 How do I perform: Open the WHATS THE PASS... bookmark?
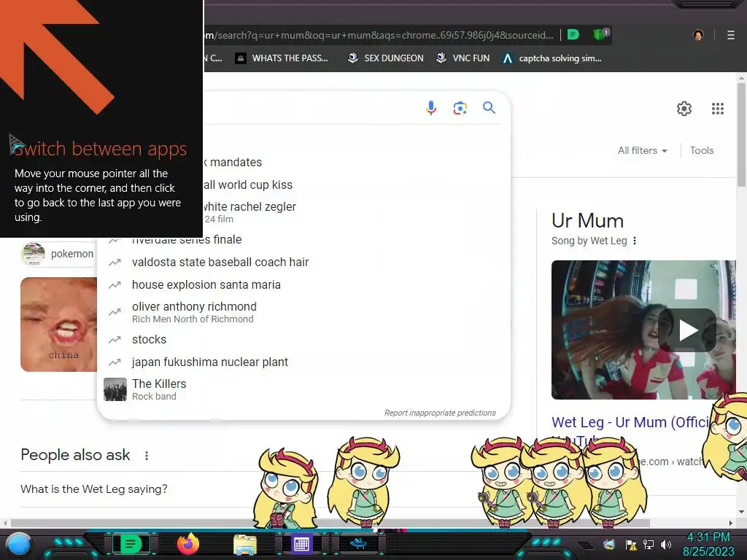point(282,58)
